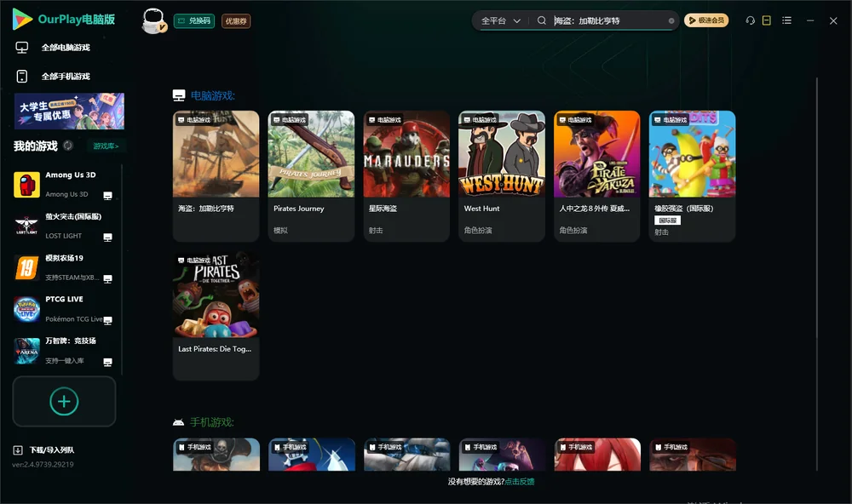This screenshot has width=852, height=504.
Task: Click the 极速会员 membership button
Action: (x=706, y=20)
